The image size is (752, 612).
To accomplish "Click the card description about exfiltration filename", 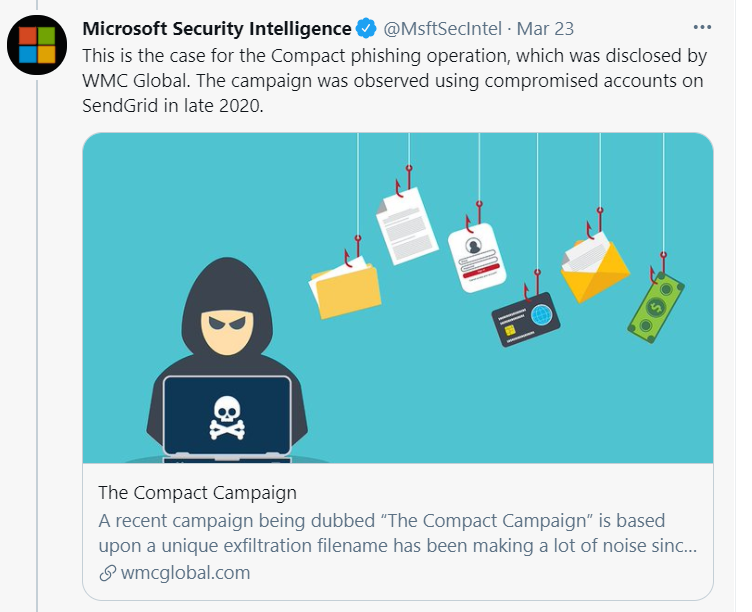I will [x=397, y=534].
